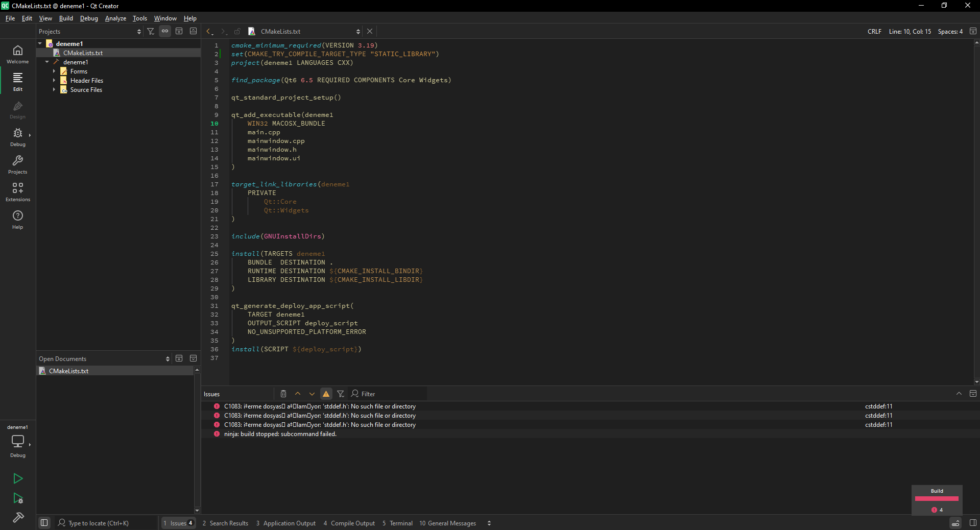The image size is (980, 530).
Task: Open the Projects mode
Action: click(x=18, y=164)
